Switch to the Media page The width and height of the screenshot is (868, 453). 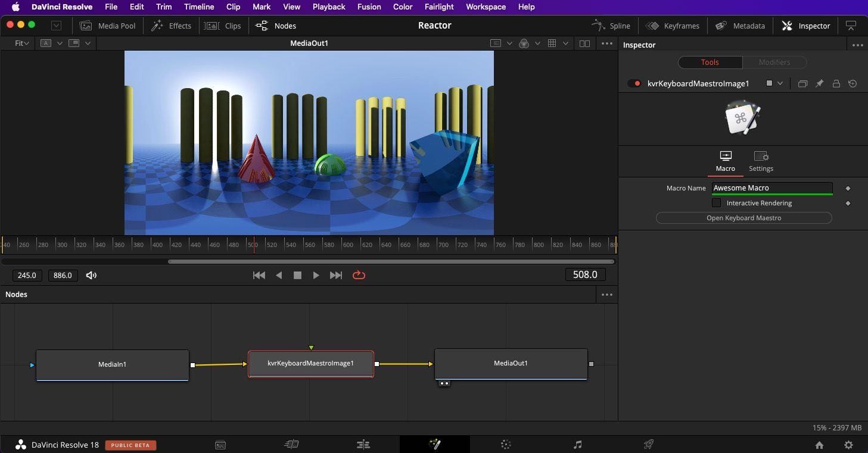click(x=220, y=445)
